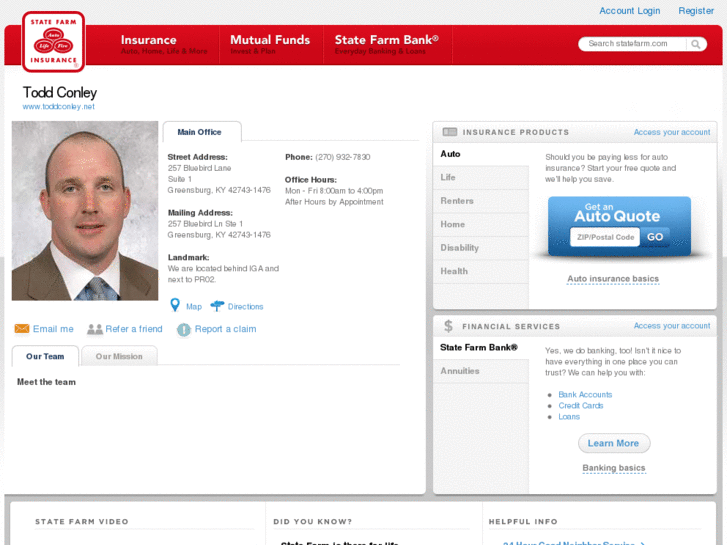Select the State Farm Bank services tab
This screenshot has height=545, width=727.
tap(481, 347)
